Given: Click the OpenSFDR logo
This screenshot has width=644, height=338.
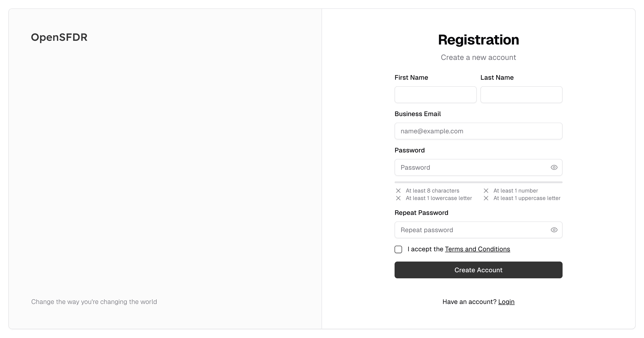Looking at the screenshot, I should point(59,38).
